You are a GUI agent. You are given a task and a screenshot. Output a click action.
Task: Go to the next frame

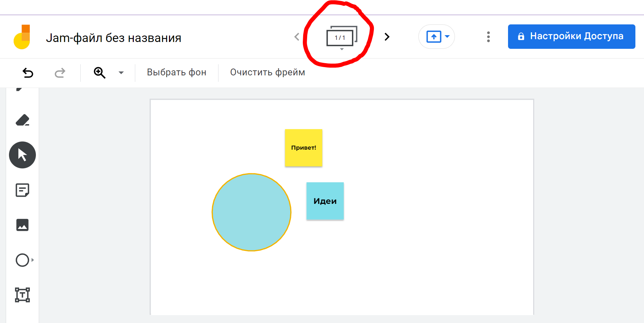(x=387, y=37)
